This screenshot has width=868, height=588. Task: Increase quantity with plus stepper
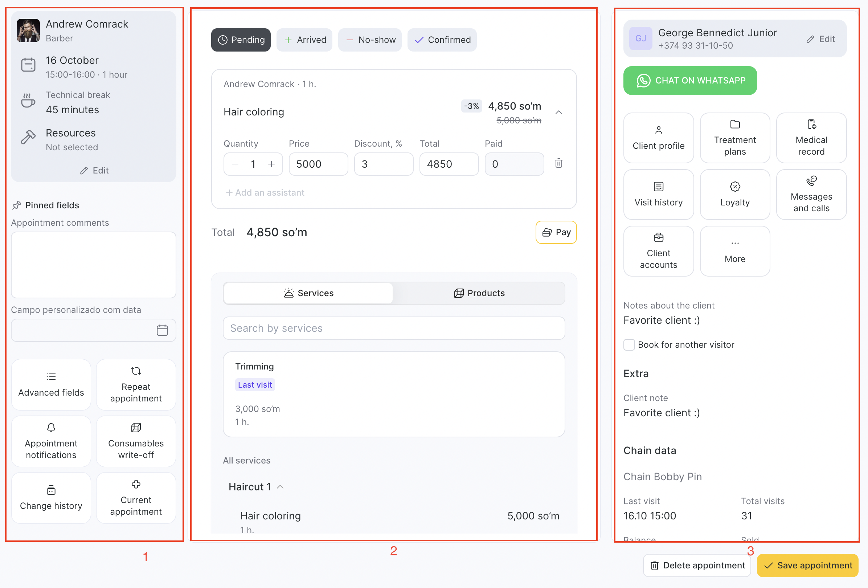[x=271, y=164]
